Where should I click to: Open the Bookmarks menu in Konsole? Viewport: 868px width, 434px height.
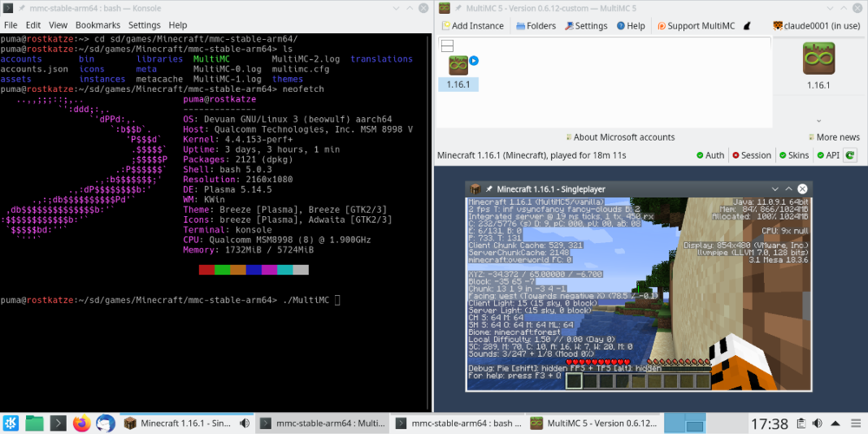pos(97,26)
